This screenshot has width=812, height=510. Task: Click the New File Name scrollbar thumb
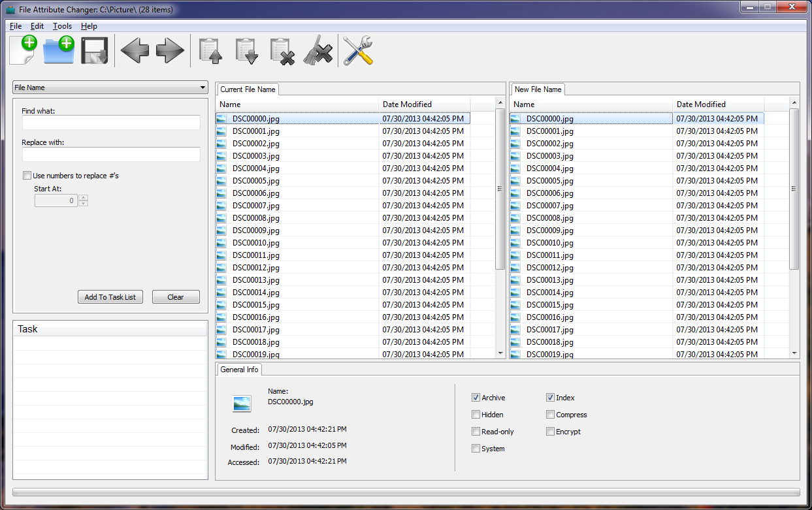[x=794, y=189]
